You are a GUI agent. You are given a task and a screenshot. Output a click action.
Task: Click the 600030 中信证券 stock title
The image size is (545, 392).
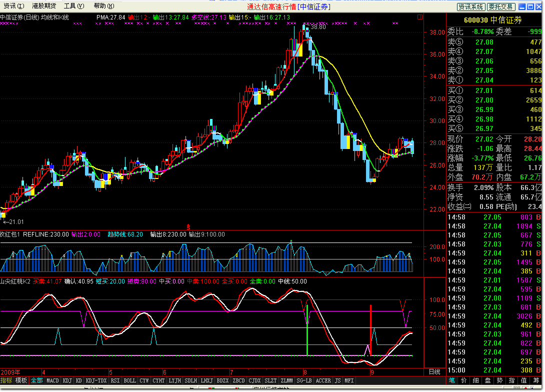click(x=493, y=20)
